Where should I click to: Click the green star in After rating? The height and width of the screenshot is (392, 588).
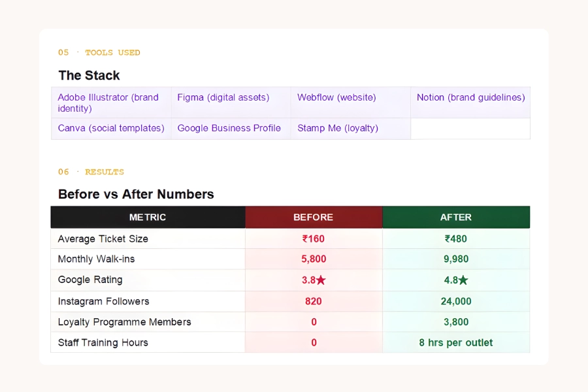tap(463, 280)
